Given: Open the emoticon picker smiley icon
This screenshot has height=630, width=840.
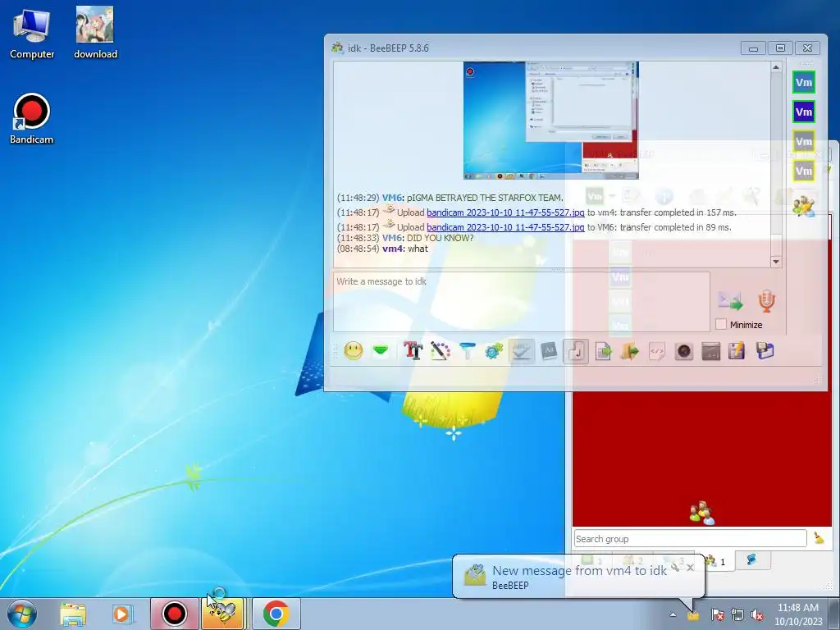Looking at the screenshot, I should pos(353,351).
